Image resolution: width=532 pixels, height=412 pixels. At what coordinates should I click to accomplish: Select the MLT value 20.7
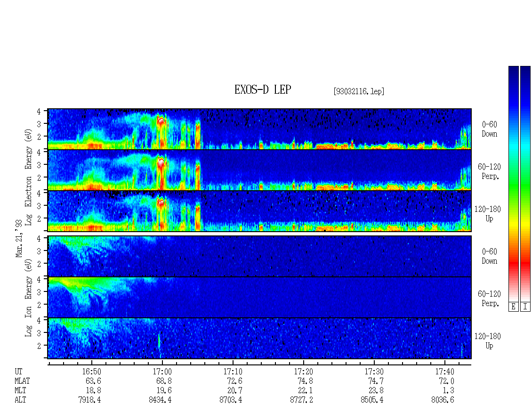pyautogui.click(x=234, y=390)
